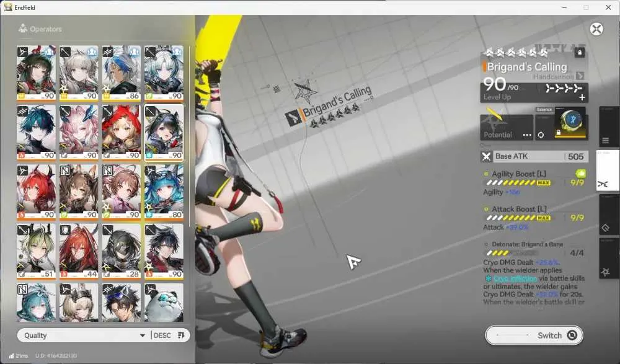Choose the panda operator portrait
Viewport: 620px width, 364px height.
[164, 302]
